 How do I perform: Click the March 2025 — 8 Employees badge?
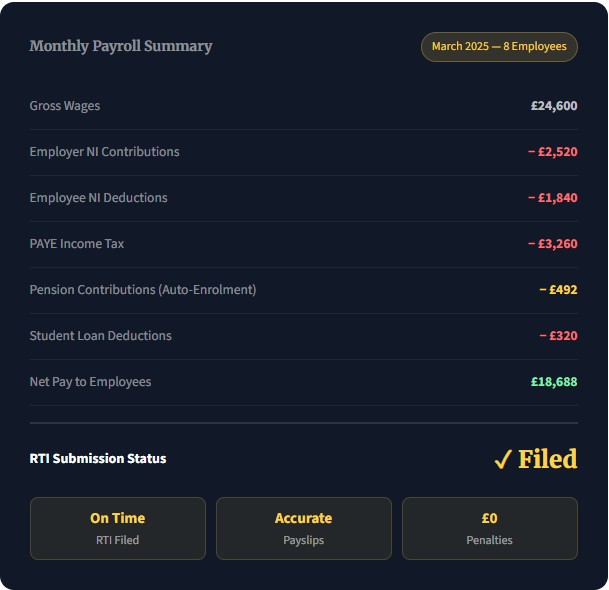point(499,46)
